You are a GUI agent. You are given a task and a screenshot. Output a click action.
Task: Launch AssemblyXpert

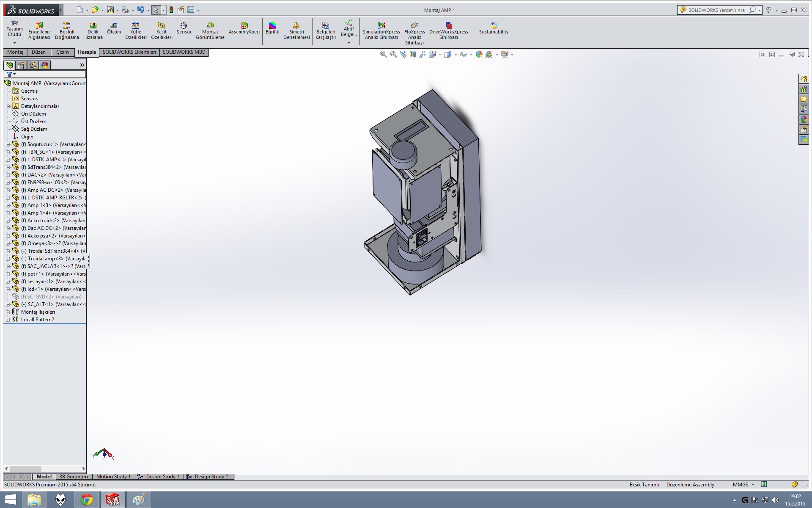[x=244, y=28]
